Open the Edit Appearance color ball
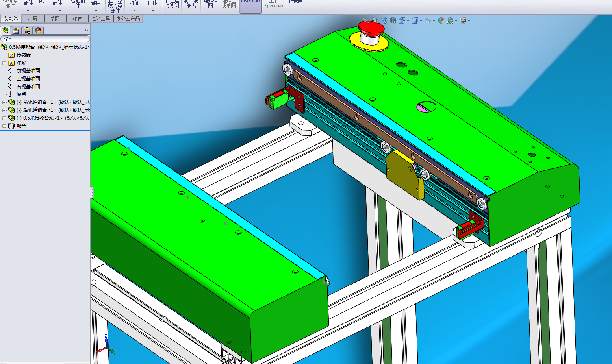The height and width of the screenshot is (364, 612). pyautogui.click(x=441, y=20)
